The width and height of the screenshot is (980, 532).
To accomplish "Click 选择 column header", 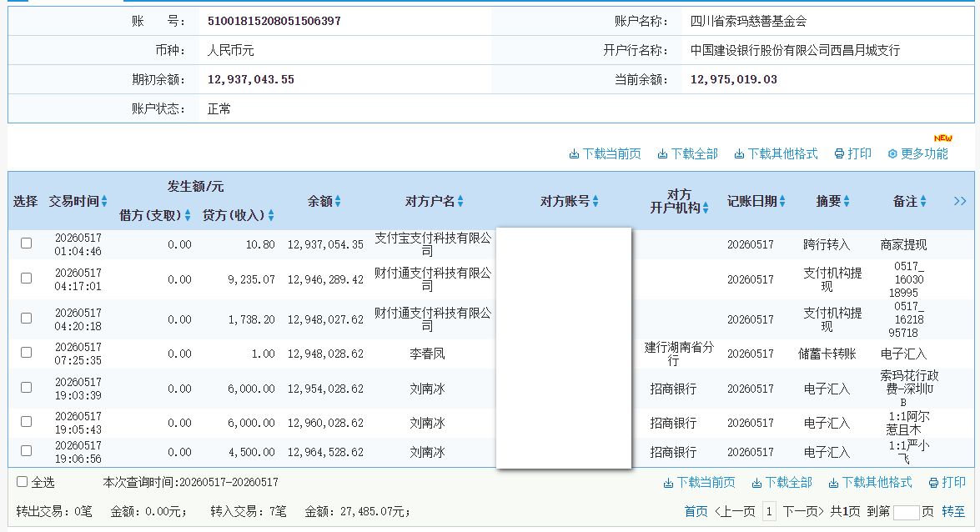I will pyautogui.click(x=25, y=201).
